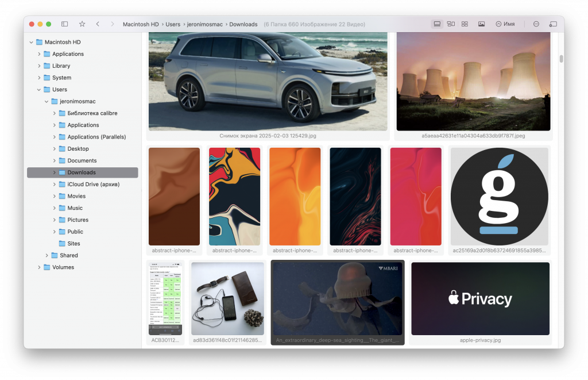Collapse the Macintosh HD tree item
Image resolution: width=588 pixels, height=380 pixels.
pyautogui.click(x=30, y=41)
